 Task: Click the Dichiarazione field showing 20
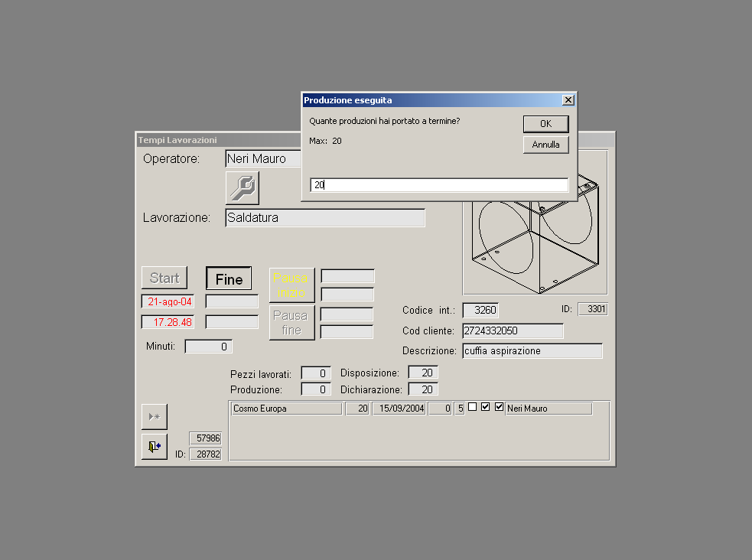(x=423, y=389)
